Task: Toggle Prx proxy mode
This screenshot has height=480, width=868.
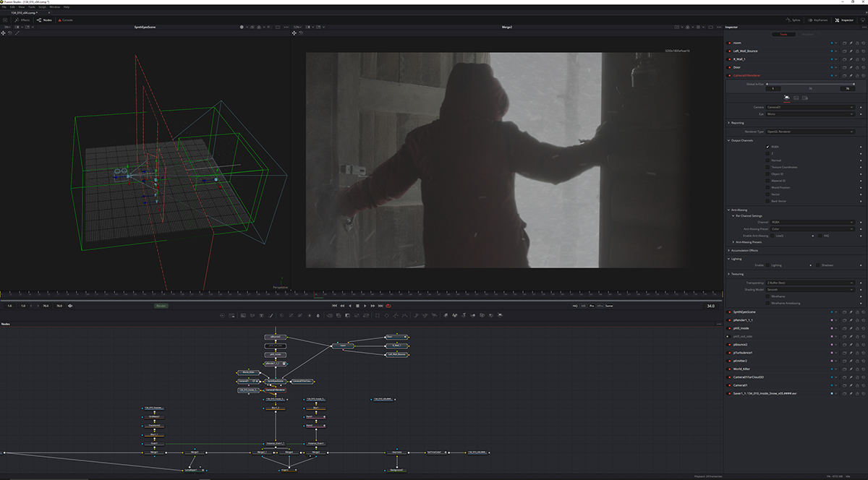Action: (592, 306)
